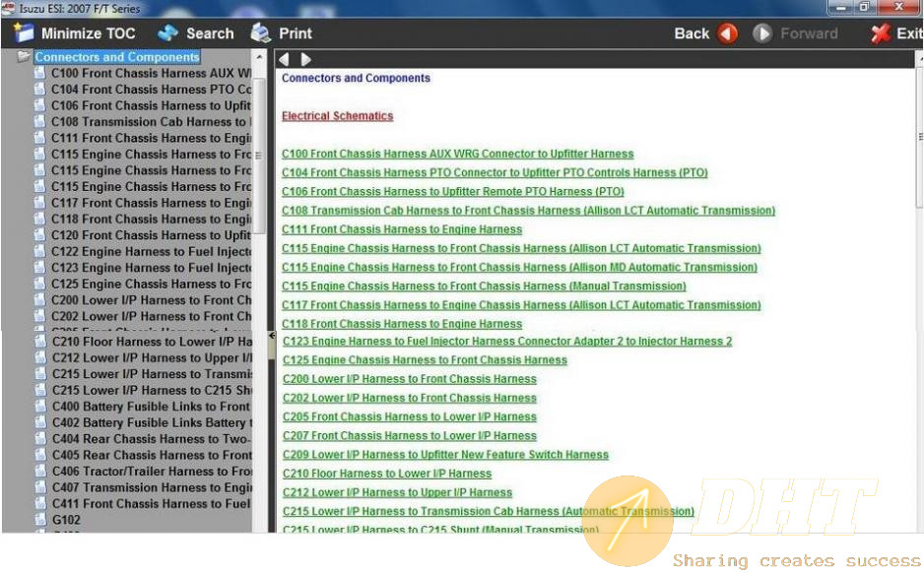Open C212 Lower I/P to Upper I/P Harness link
924x573 pixels.
click(x=397, y=492)
